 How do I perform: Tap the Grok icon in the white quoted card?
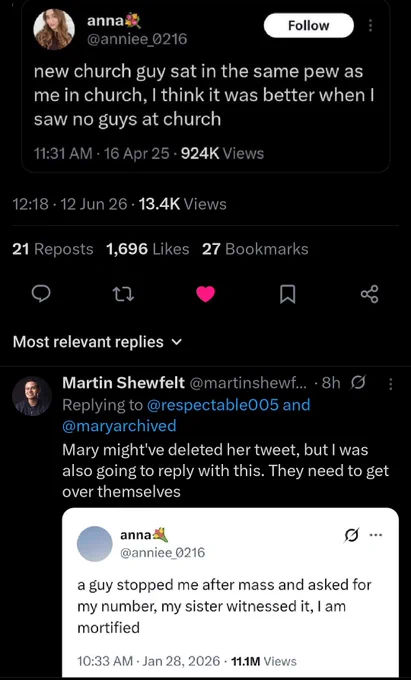(x=349, y=536)
